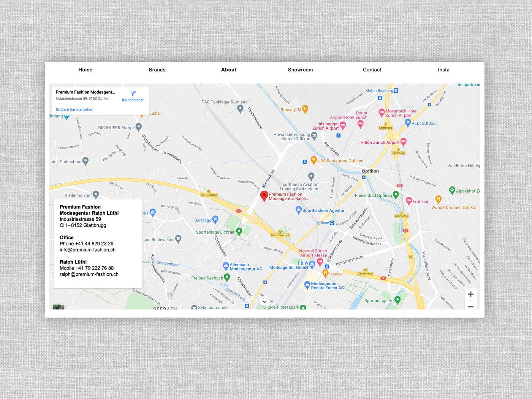This screenshot has width=532, height=399.
Task: Click the red Premium Fashion location pin
Action: point(264,196)
